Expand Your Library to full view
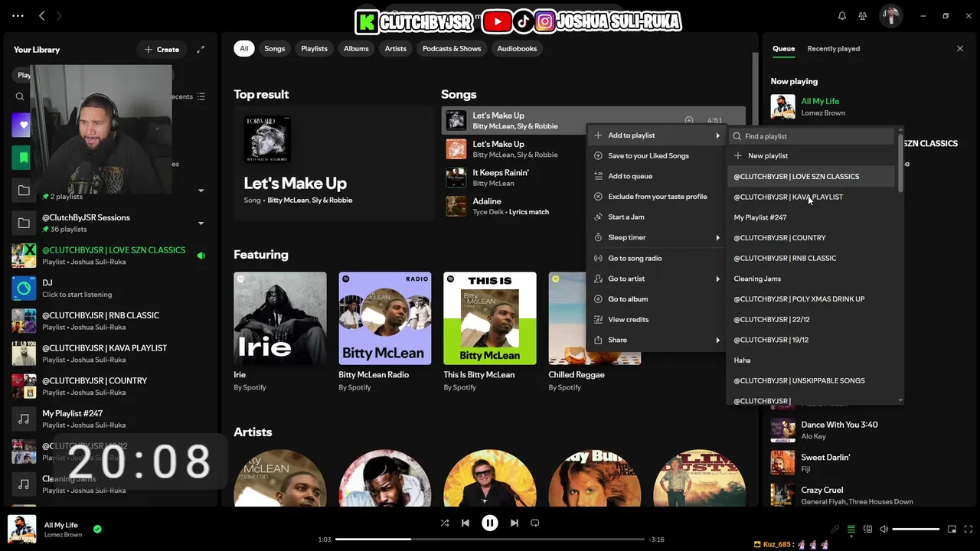Image resolution: width=980 pixels, height=551 pixels. (201, 49)
